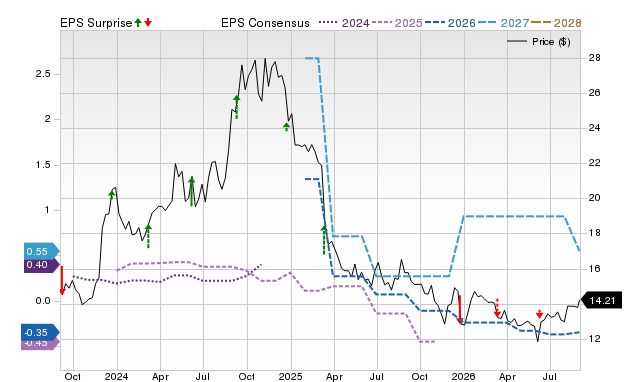Image resolution: width=640 pixels, height=382 pixels.
Task: Select the green beat arrow just before 2024
Action: (x=112, y=195)
